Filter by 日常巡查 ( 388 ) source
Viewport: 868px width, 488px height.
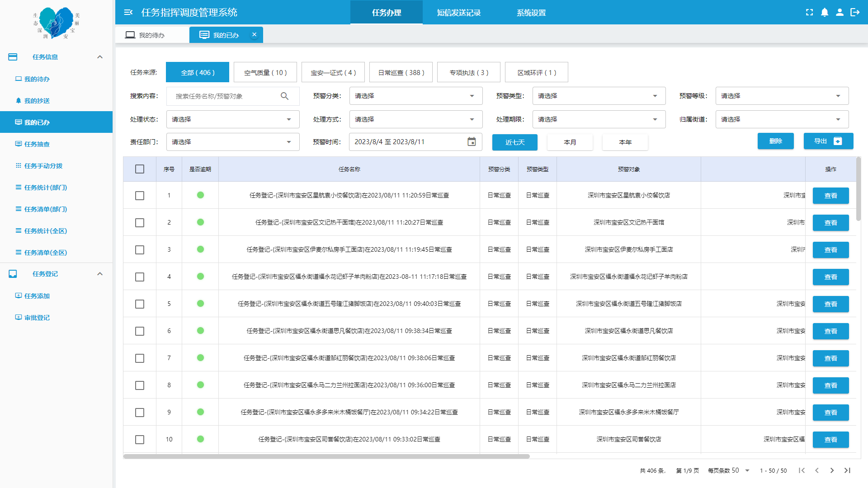click(401, 72)
